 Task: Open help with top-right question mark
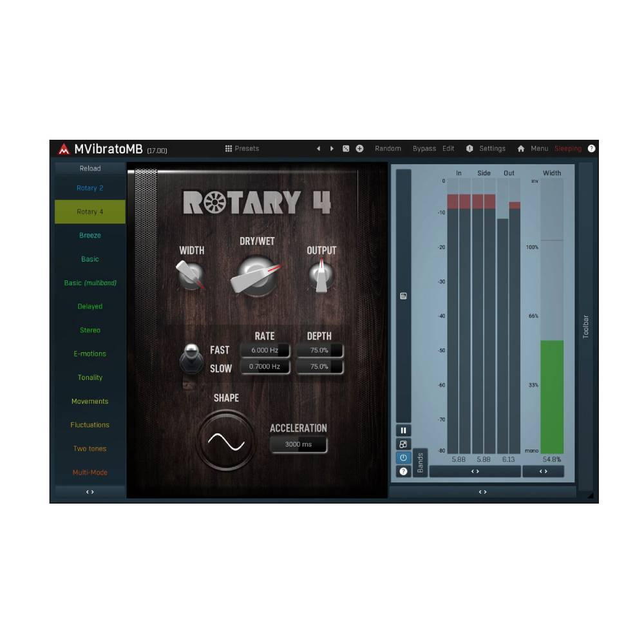click(x=591, y=149)
